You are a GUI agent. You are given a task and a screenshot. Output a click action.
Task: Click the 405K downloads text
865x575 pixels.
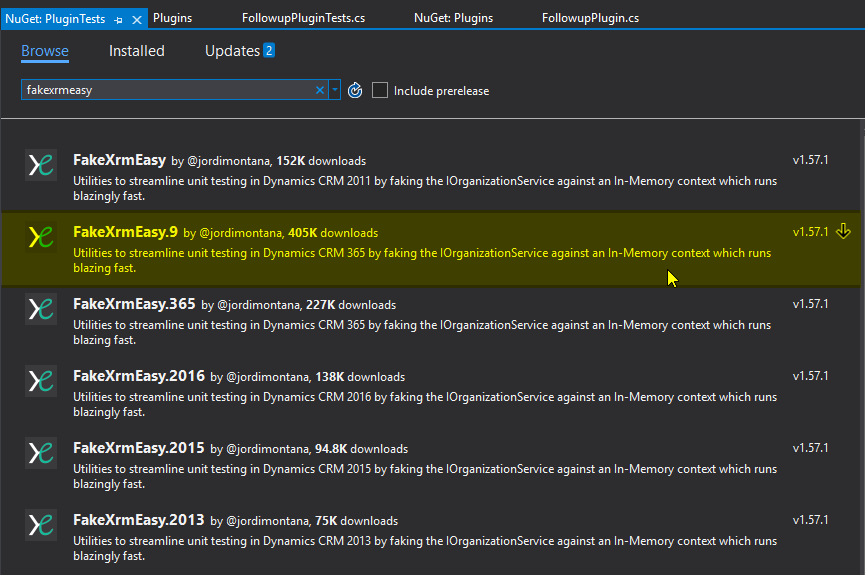(x=333, y=233)
